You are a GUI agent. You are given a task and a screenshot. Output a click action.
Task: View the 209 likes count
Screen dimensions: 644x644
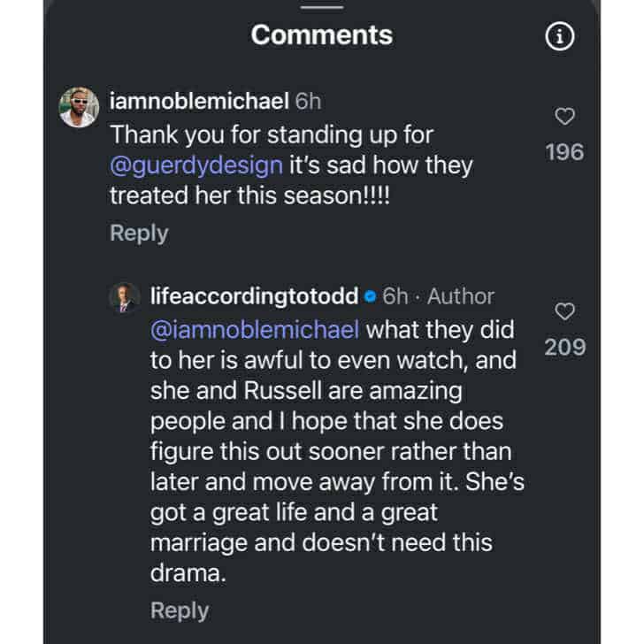click(564, 347)
